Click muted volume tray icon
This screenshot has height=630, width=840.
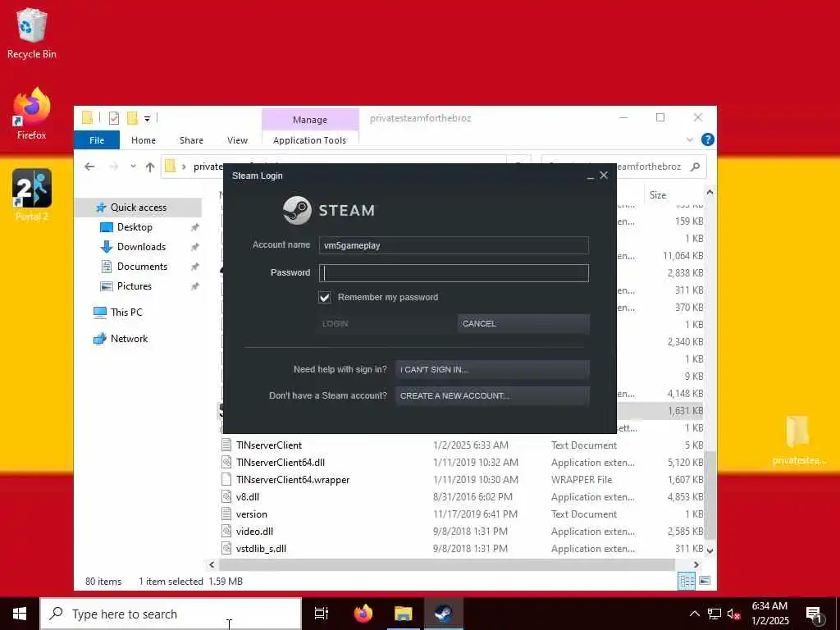(x=733, y=614)
